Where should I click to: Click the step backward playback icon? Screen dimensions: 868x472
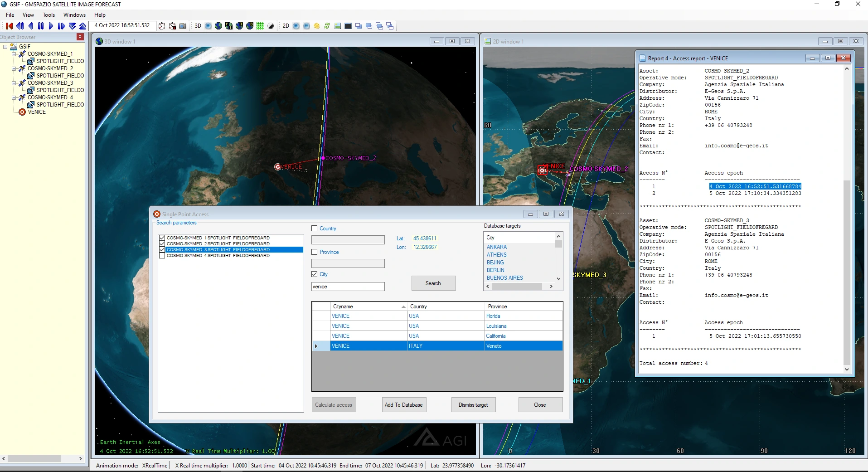pyautogui.click(x=20, y=26)
